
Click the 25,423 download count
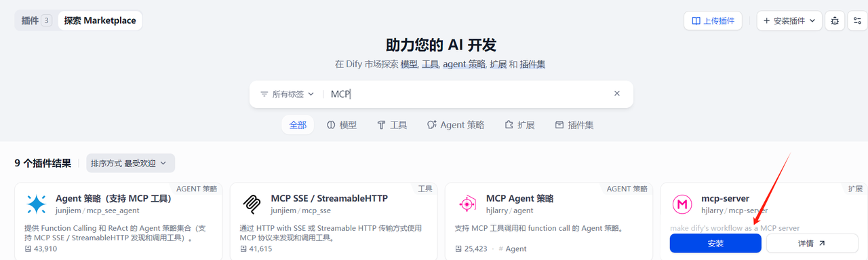click(x=471, y=249)
